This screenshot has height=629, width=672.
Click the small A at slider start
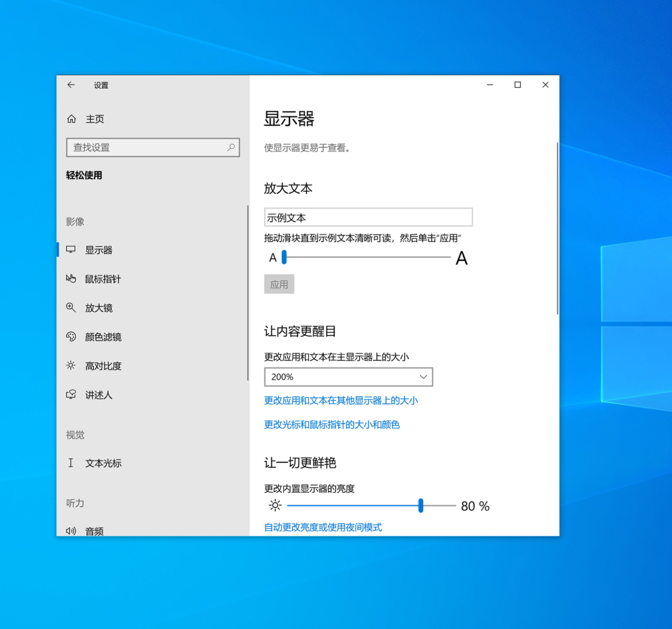click(x=273, y=258)
